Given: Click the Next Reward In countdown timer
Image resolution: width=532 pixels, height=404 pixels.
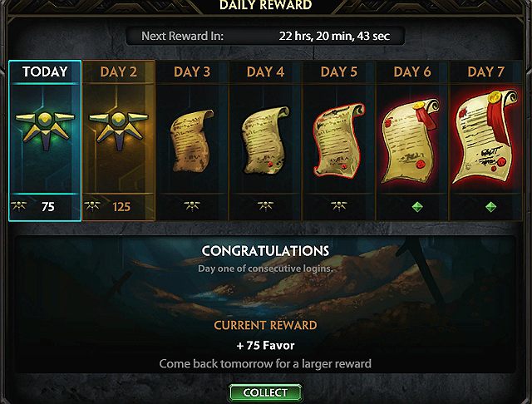Looking at the screenshot, I should click(x=334, y=36).
